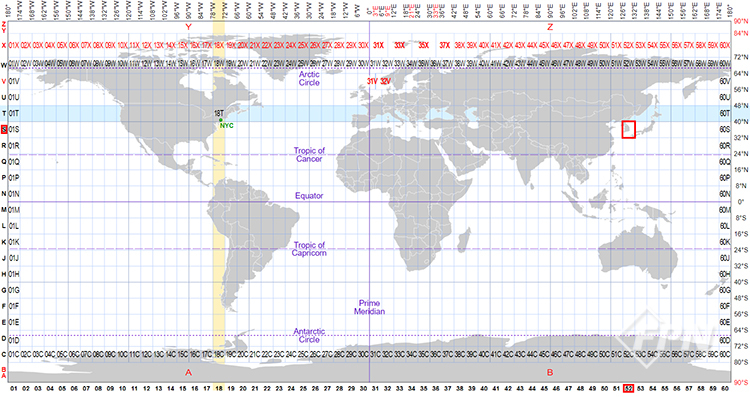Click the Equator label

[309, 196]
